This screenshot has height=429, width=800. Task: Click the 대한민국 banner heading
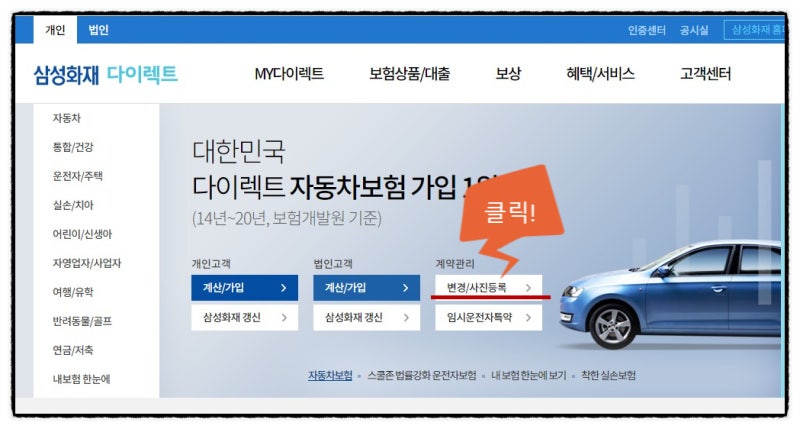(238, 152)
